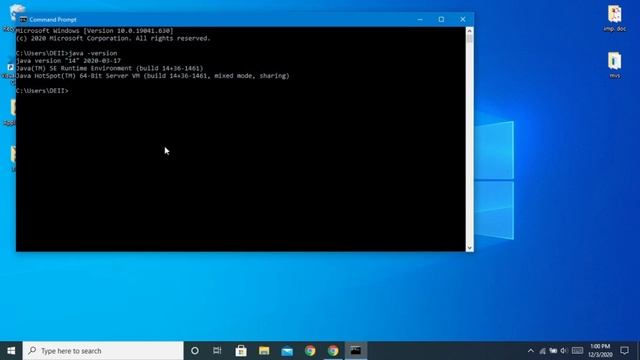640x360 pixels.
Task: Click the 'java version "14" 2020-03-17' line
Action: tap(68, 61)
